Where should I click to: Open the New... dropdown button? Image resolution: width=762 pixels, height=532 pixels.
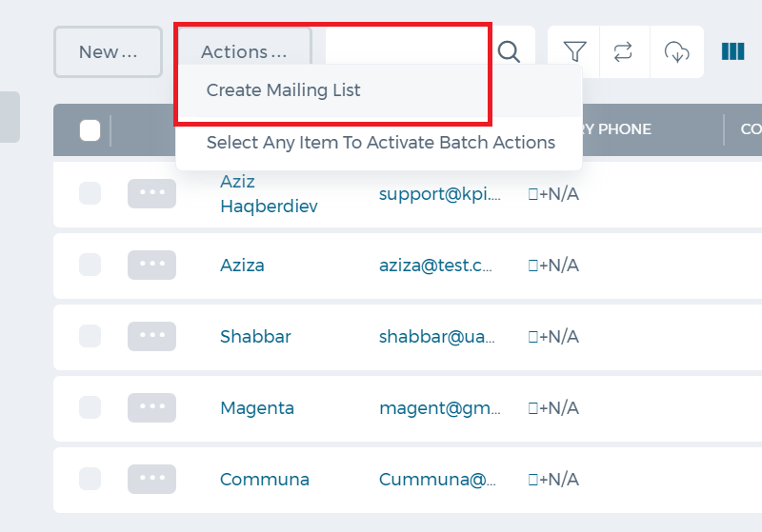click(x=108, y=52)
